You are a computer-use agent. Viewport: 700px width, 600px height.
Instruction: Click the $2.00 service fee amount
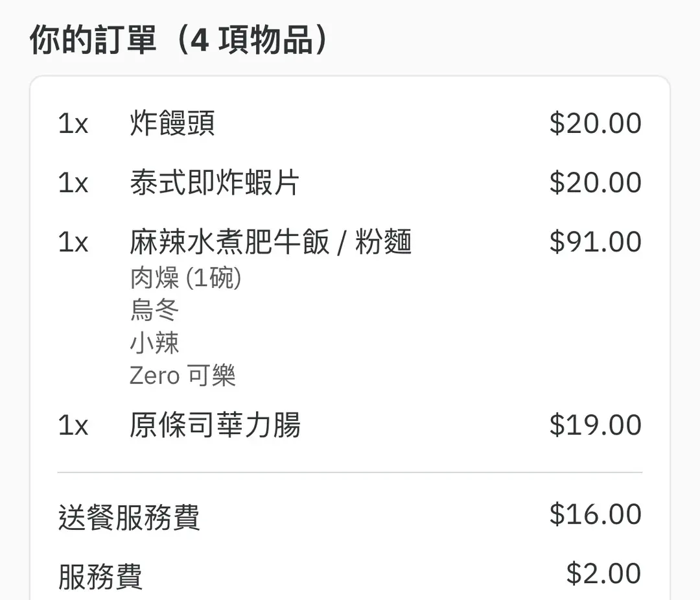point(603,574)
